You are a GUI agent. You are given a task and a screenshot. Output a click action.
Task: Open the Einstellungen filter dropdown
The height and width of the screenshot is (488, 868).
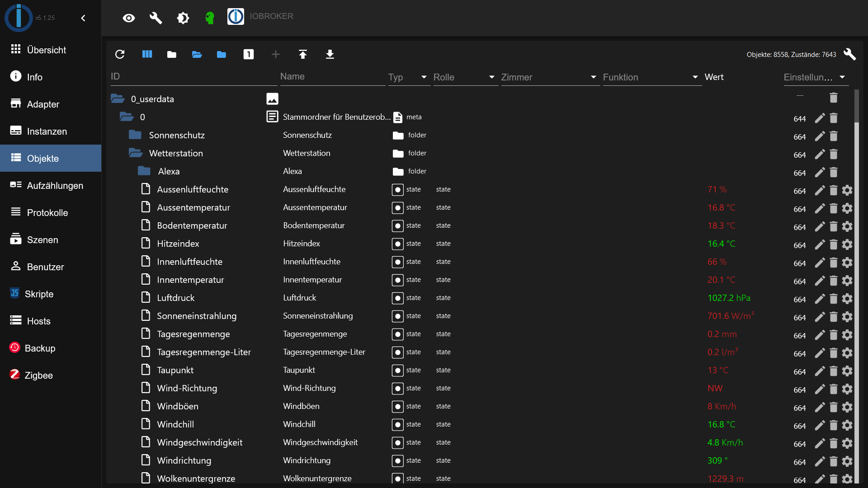tap(816, 77)
